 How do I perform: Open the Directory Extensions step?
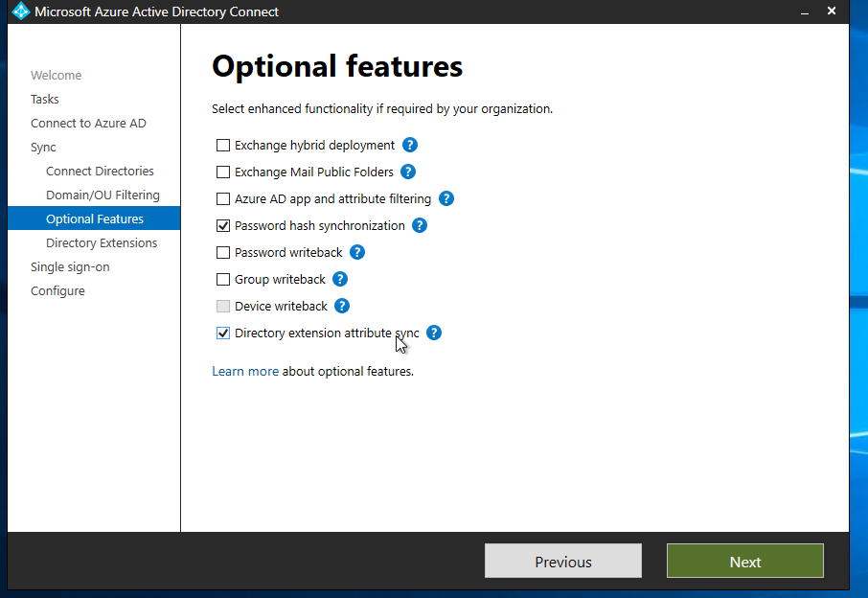coord(102,243)
